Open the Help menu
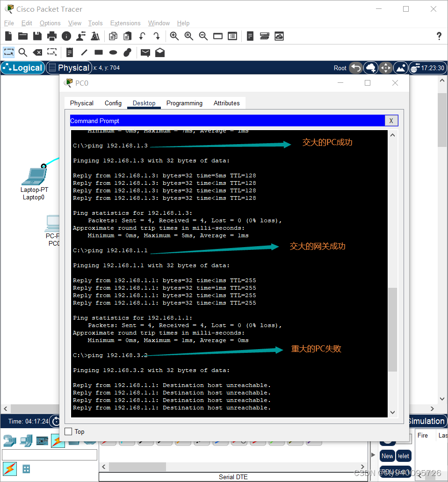This screenshot has width=448, height=482. (183, 23)
